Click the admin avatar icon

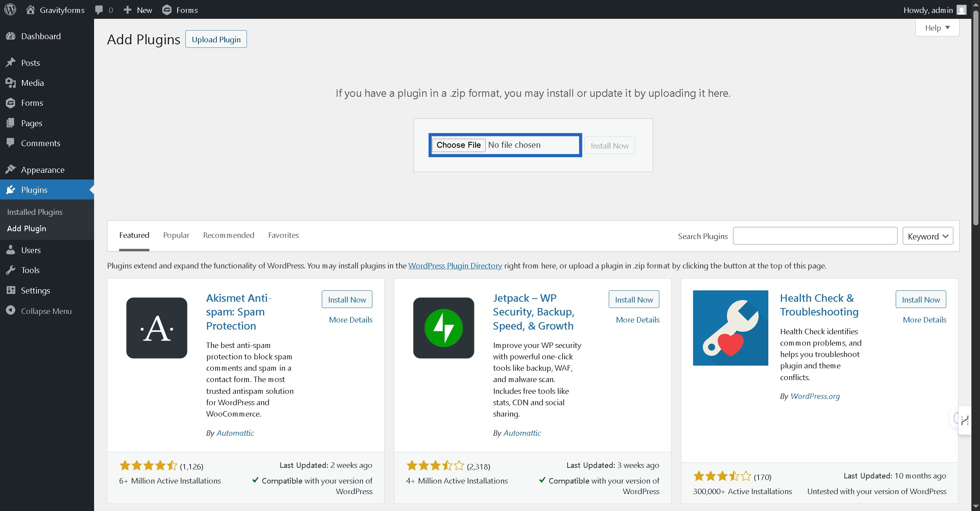962,10
